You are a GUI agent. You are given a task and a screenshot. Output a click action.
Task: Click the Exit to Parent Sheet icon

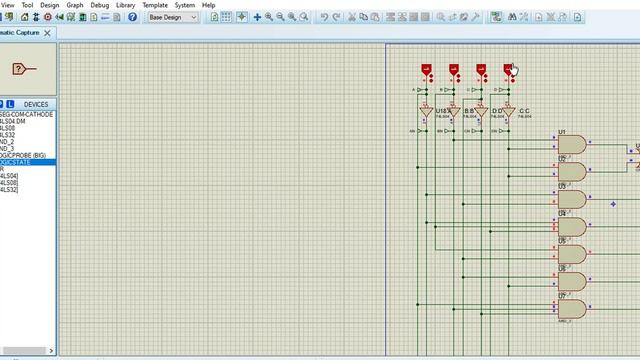click(562, 17)
